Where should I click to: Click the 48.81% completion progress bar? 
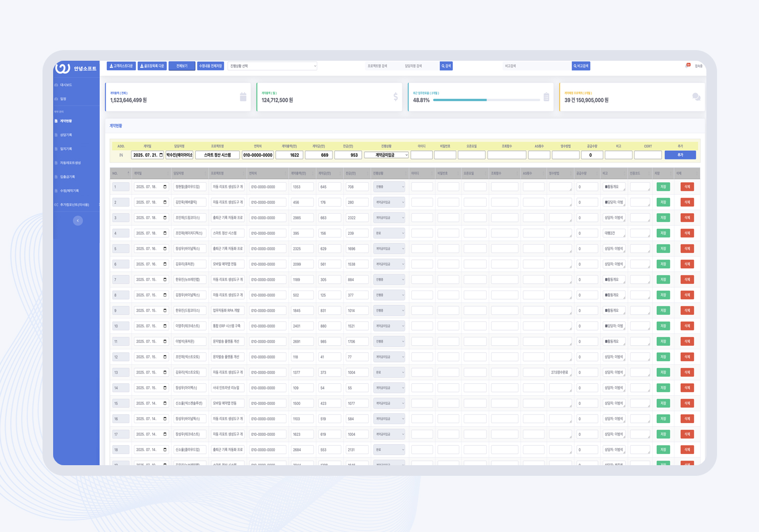(486, 100)
